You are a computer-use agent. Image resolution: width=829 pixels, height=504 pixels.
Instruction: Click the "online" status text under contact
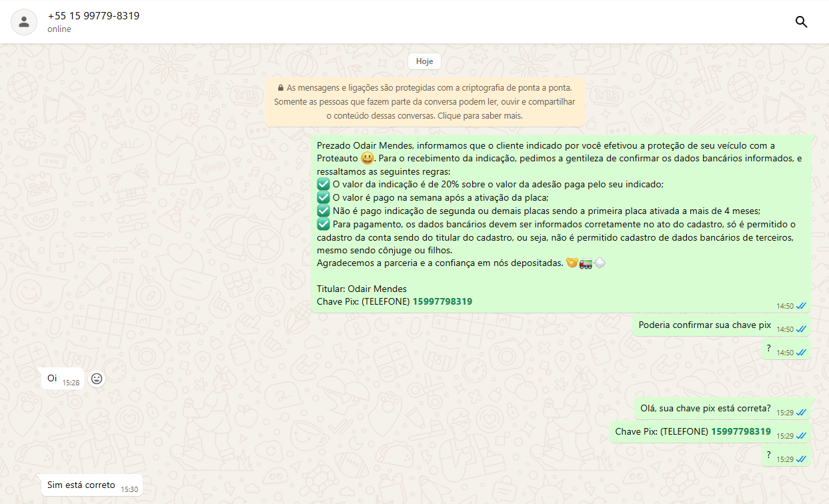click(59, 29)
